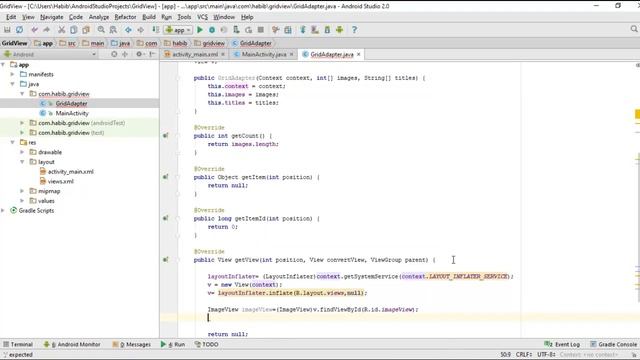Click the Save All toolbar icon

click(x=7, y=30)
